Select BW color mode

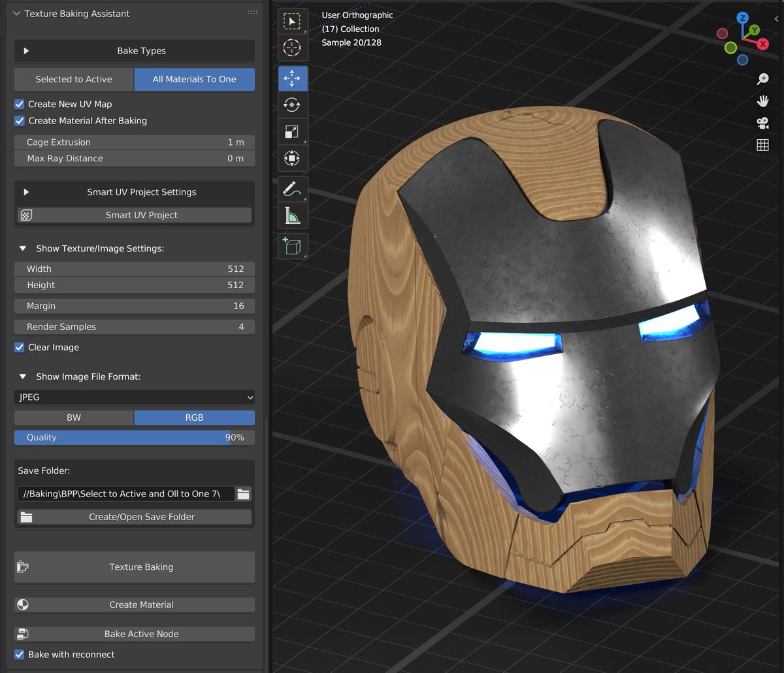[x=74, y=418]
